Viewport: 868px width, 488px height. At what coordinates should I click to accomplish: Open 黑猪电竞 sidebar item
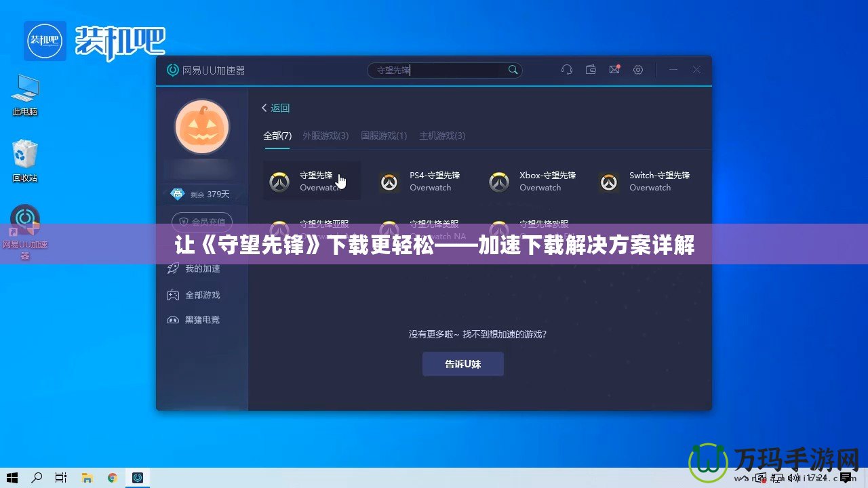click(194, 320)
